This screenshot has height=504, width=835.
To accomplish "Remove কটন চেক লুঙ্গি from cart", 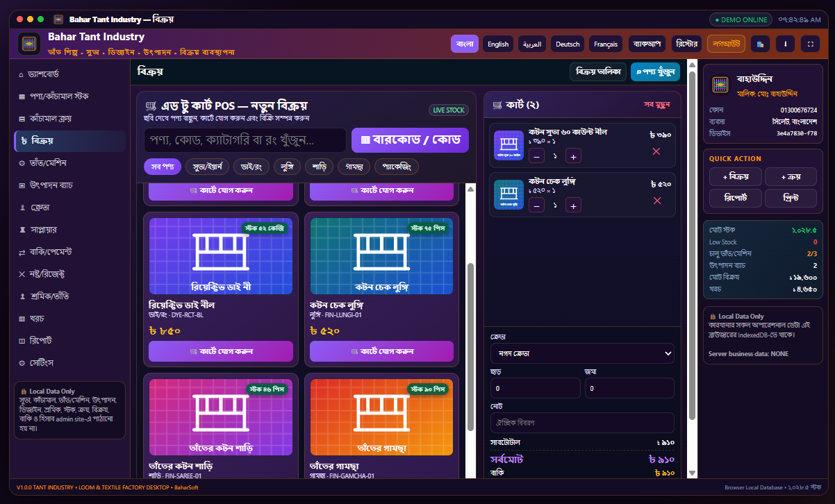I will 657,201.
